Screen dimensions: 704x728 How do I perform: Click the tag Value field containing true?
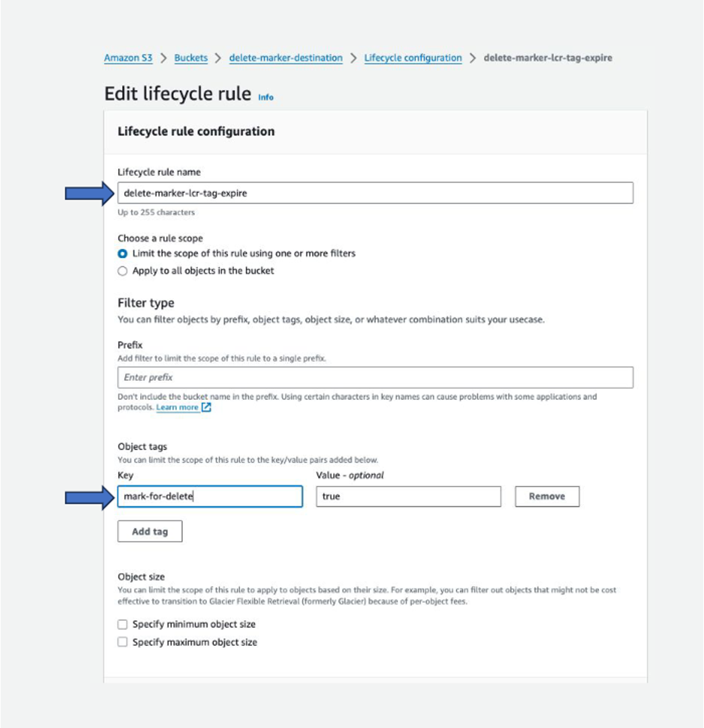point(407,497)
